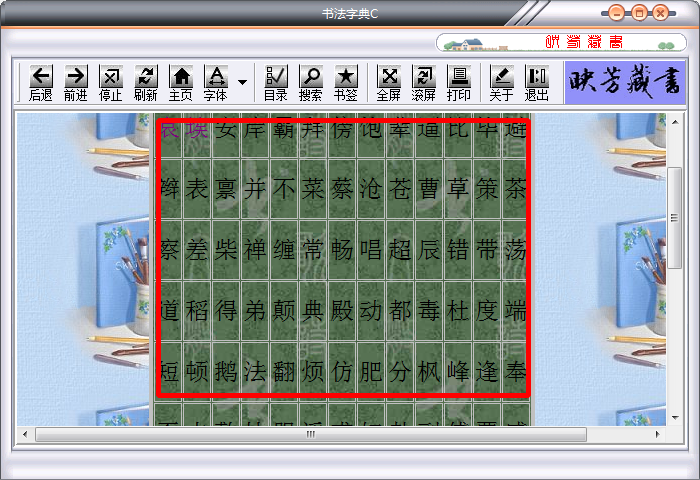
Task: Open the character 度 entry
Action: tap(487, 311)
